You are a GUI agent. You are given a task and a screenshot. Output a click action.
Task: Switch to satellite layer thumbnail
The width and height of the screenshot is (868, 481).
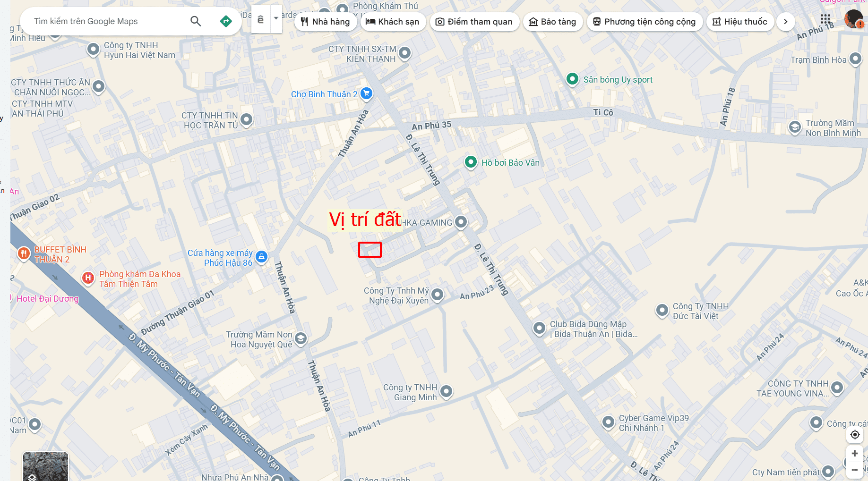click(x=46, y=466)
